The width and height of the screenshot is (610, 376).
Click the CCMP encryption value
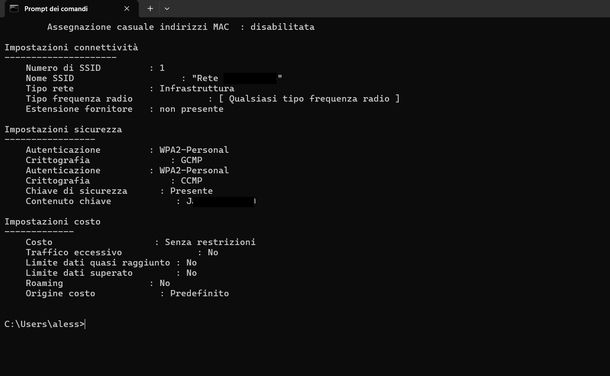[191, 181]
